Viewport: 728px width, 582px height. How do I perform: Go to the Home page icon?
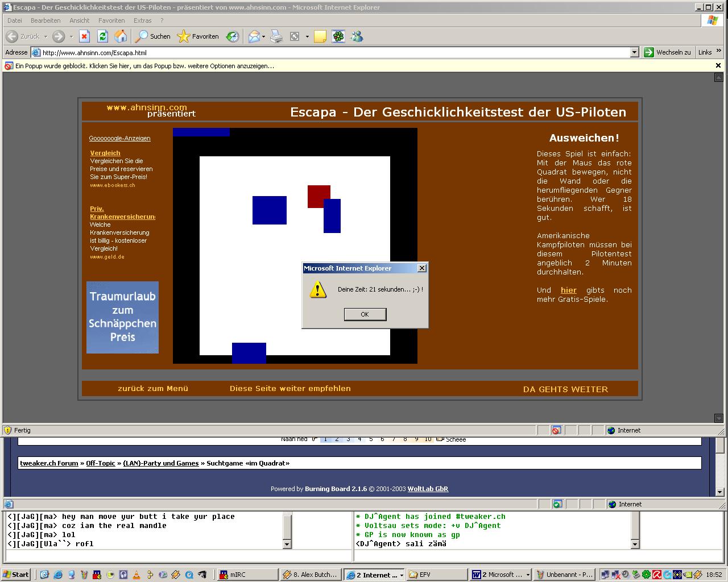[121, 36]
